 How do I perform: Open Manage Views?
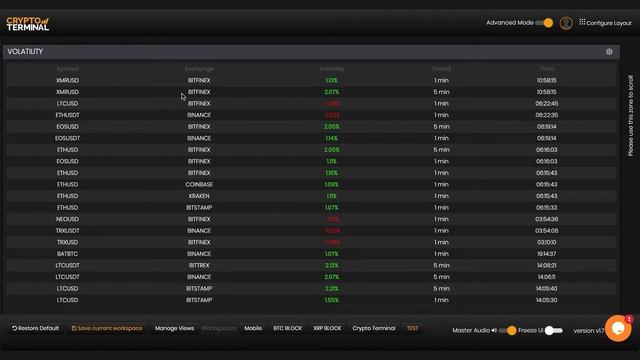click(174, 328)
